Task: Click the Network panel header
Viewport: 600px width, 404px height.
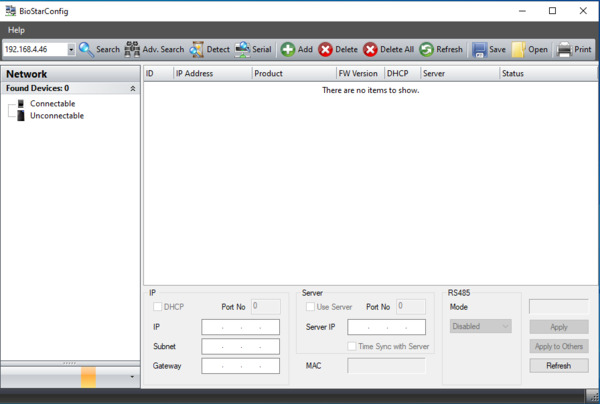Action: (70, 74)
